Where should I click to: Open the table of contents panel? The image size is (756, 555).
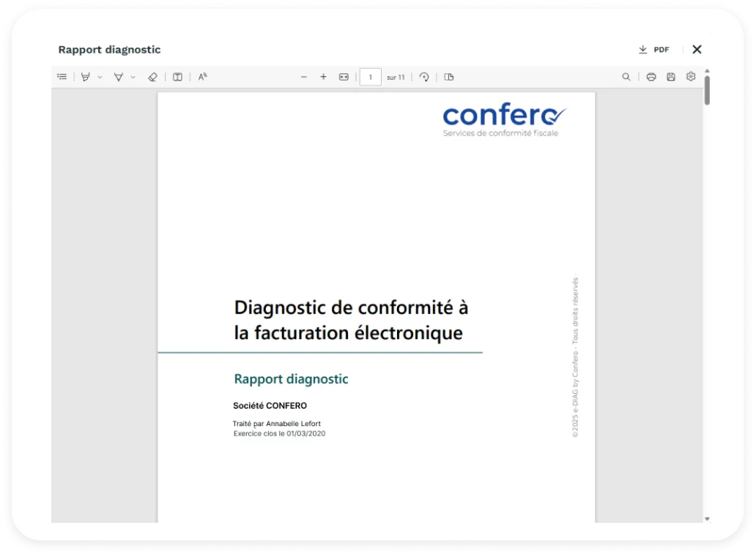[x=62, y=77]
